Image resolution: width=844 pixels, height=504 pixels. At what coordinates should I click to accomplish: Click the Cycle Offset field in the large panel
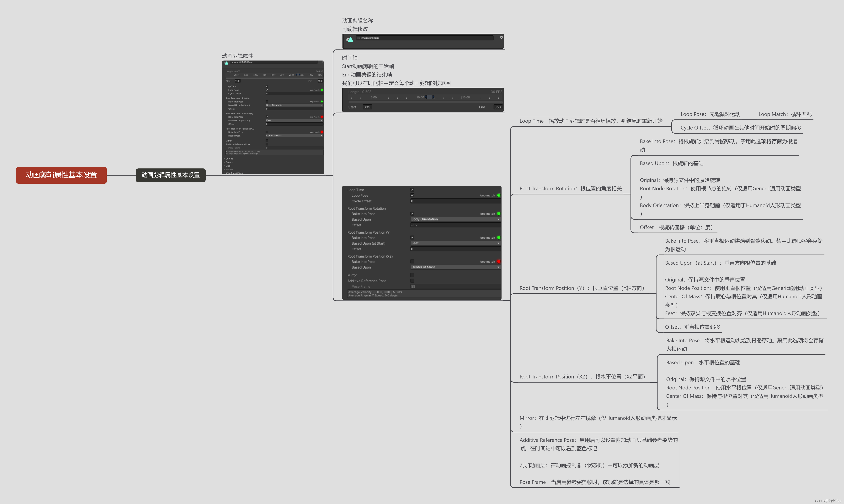456,201
